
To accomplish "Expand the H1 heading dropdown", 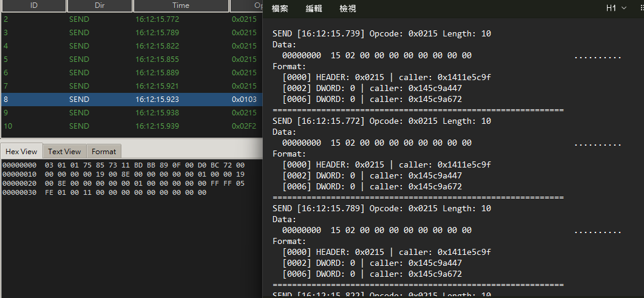I will coord(616,9).
